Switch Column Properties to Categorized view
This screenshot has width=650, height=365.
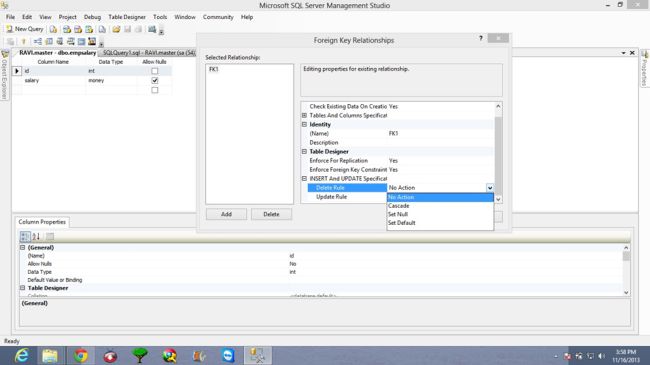point(25,236)
